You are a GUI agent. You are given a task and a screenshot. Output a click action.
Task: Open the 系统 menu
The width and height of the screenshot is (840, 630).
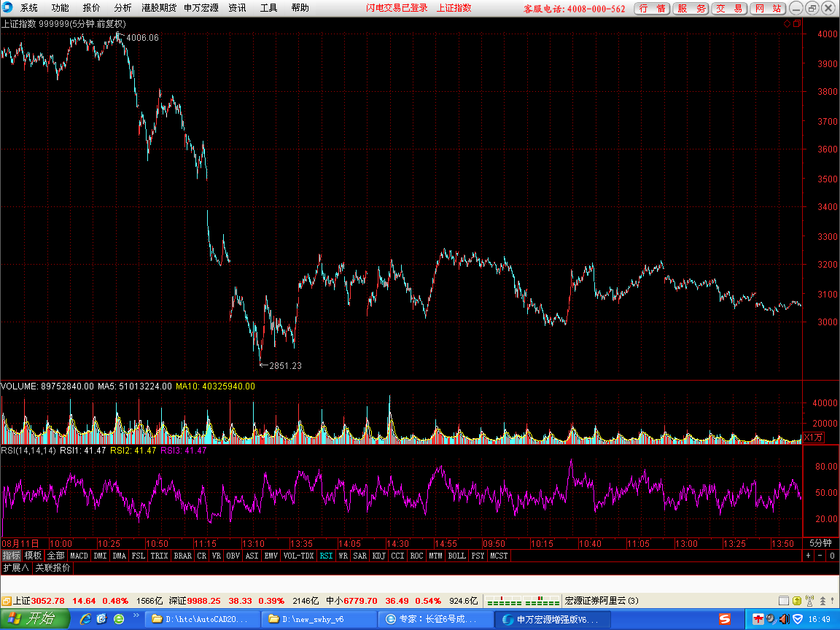(29, 8)
